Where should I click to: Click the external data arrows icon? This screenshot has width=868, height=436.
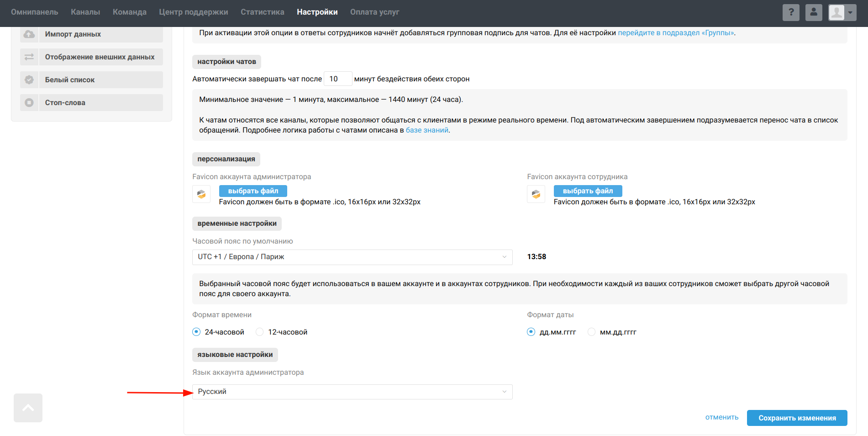click(29, 57)
